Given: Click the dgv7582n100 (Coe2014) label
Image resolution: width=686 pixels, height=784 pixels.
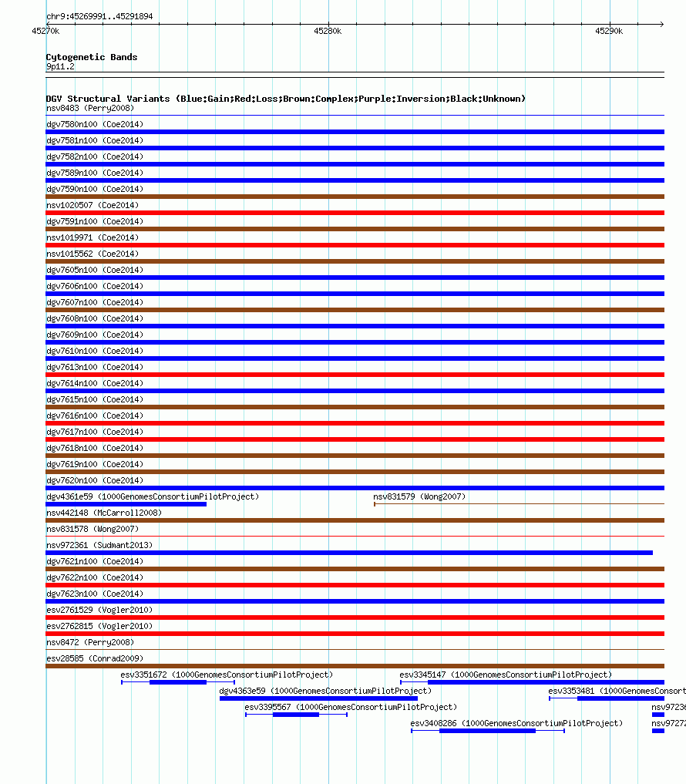Looking at the screenshot, I should click(95, 157).
